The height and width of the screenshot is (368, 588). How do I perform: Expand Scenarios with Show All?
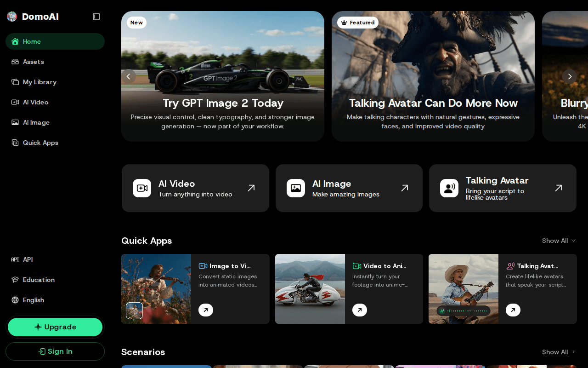[559, 352]
